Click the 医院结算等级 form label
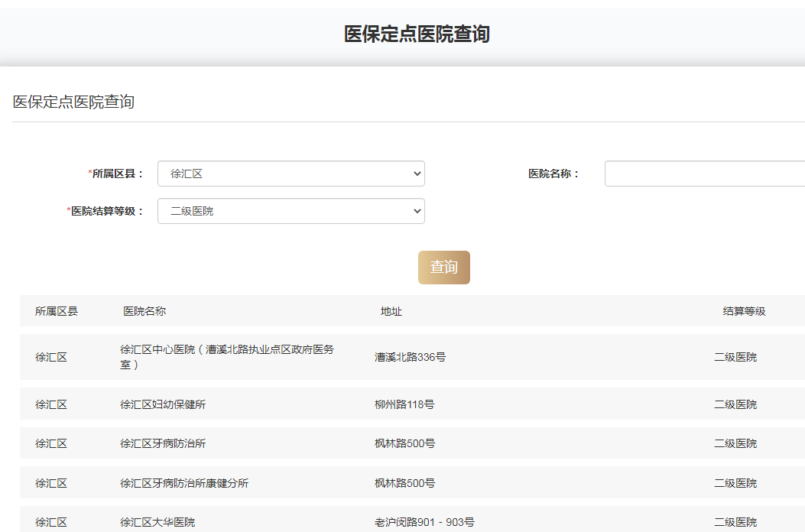The width and height of the screenshot is (805, 532). [x=107, y=211]
